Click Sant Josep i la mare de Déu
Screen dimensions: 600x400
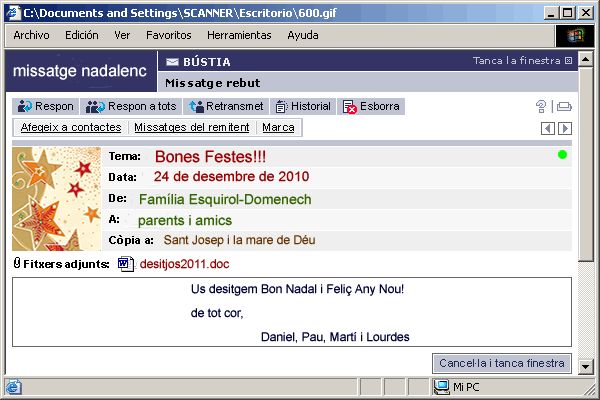click(240, 240)
